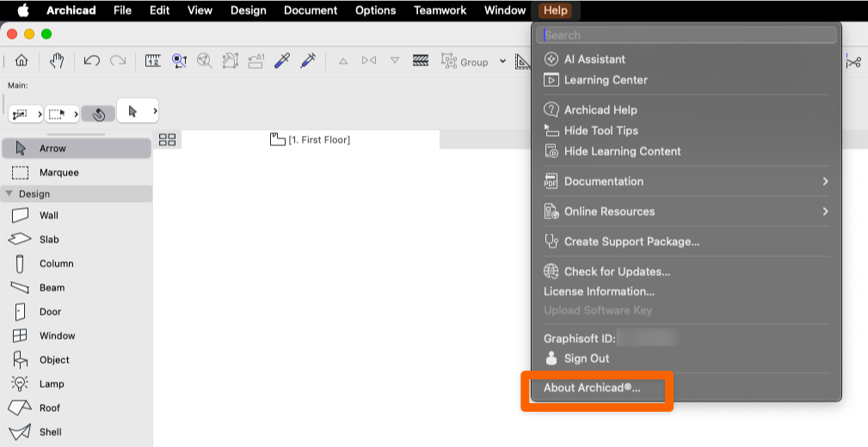Open the View menu
This screenshot has height=447, width=868.
(200, 10)
